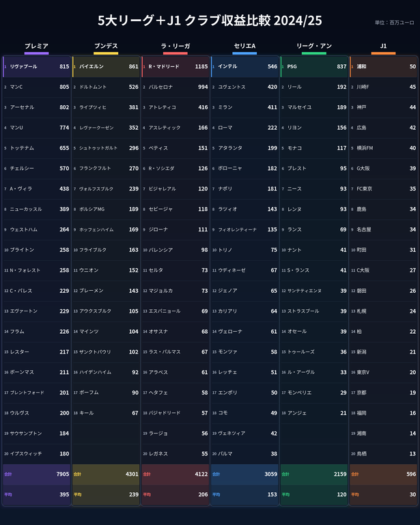Select the アトレティコ club name
The image size is (420, 525).
162,107
